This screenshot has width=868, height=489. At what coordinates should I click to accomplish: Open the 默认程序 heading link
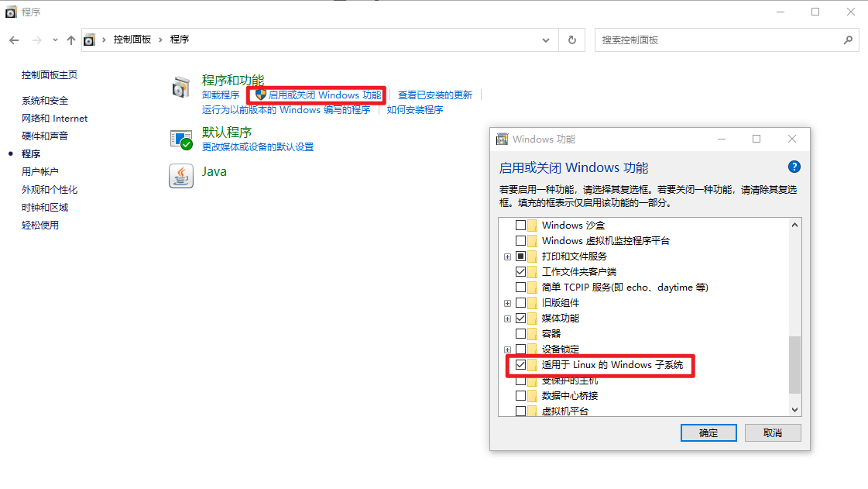click(227, 133)
